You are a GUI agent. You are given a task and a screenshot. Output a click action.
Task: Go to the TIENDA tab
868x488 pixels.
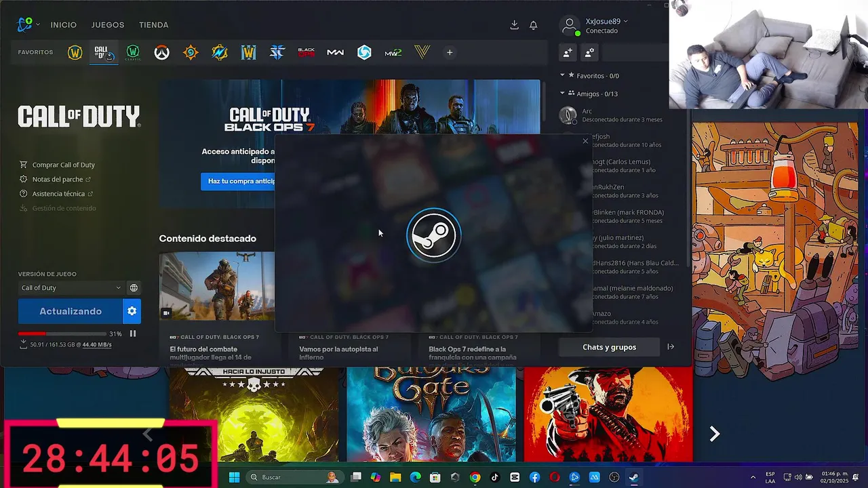154,25
